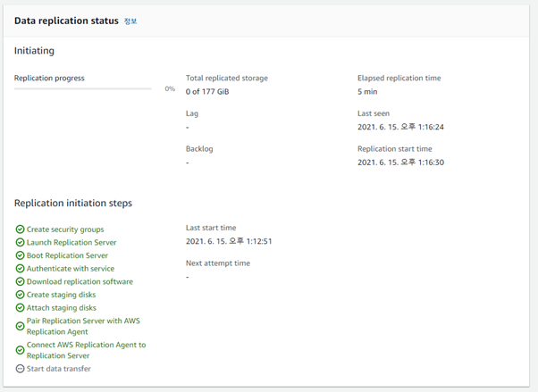Click the 'Elapsed replication time' label

point(399,79)
